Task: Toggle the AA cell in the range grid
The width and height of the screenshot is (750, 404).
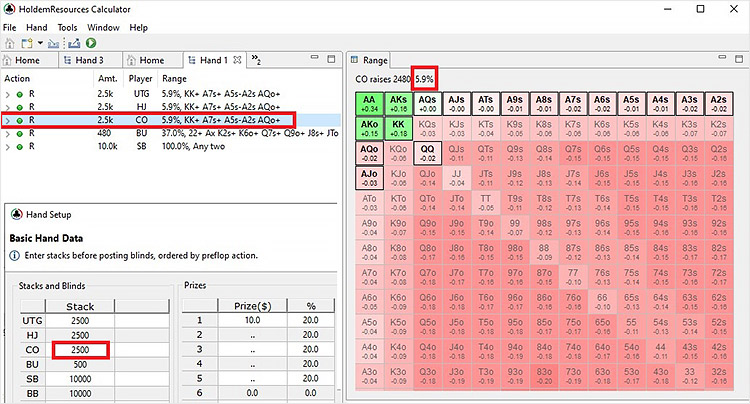Action: (369, 102)
